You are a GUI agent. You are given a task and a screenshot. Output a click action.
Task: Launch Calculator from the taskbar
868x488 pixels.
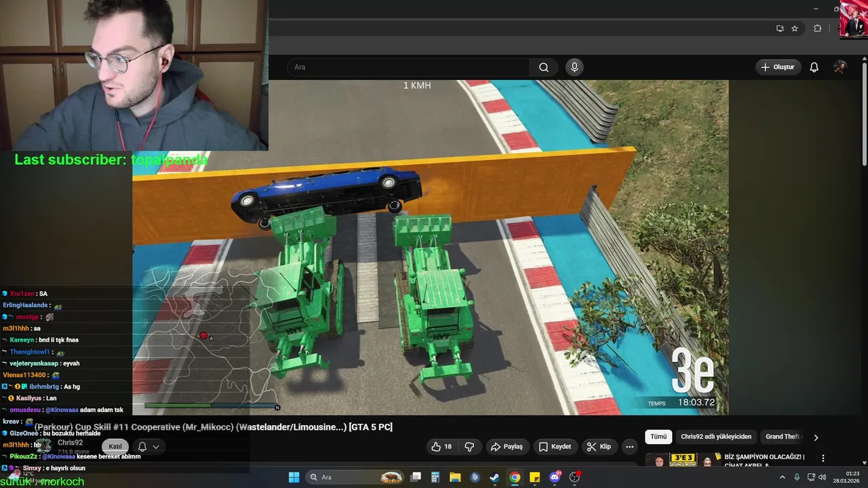pyautogui.click(x=435, y=477)
